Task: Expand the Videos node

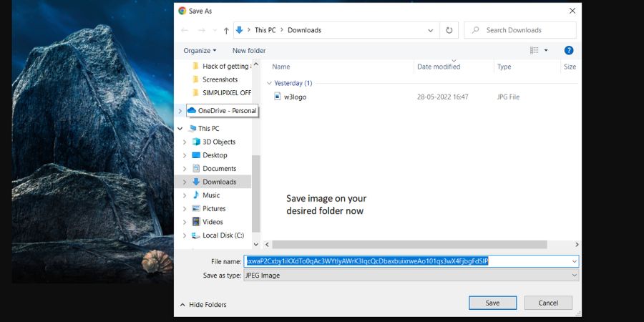Action: [x=185, y=222]
